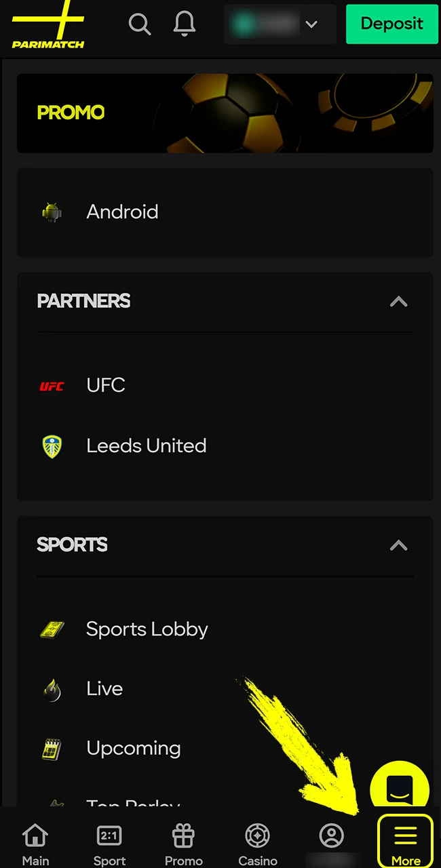
Task: Click the notifications bell icon
Action: pyautogui.click(x=184, y=24)
